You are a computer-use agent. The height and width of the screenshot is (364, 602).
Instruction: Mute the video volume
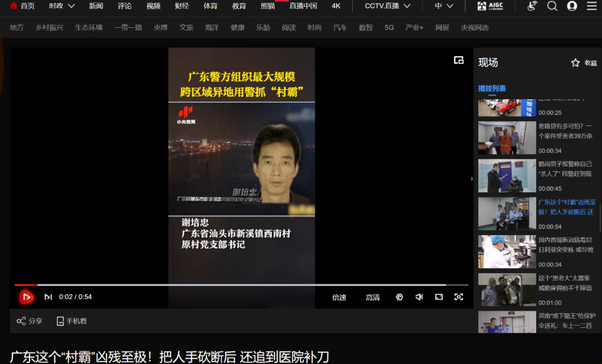tap(419, 297)
